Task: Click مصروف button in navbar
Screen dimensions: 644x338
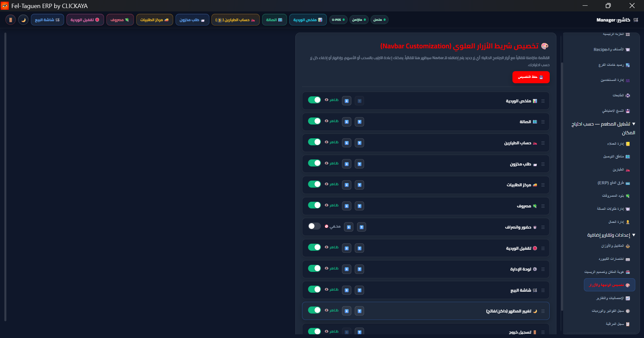Action: click(120, 20)
